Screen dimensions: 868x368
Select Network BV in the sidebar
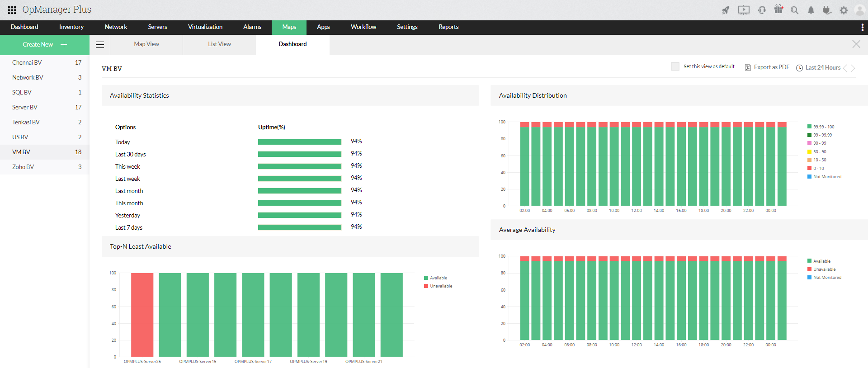tap(45, 77)
